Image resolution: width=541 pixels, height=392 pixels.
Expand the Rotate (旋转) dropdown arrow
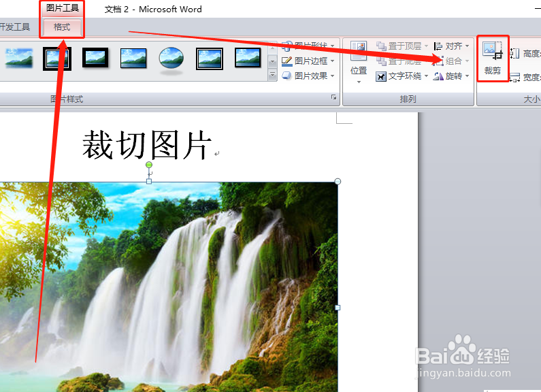click(x=467, y=76)
